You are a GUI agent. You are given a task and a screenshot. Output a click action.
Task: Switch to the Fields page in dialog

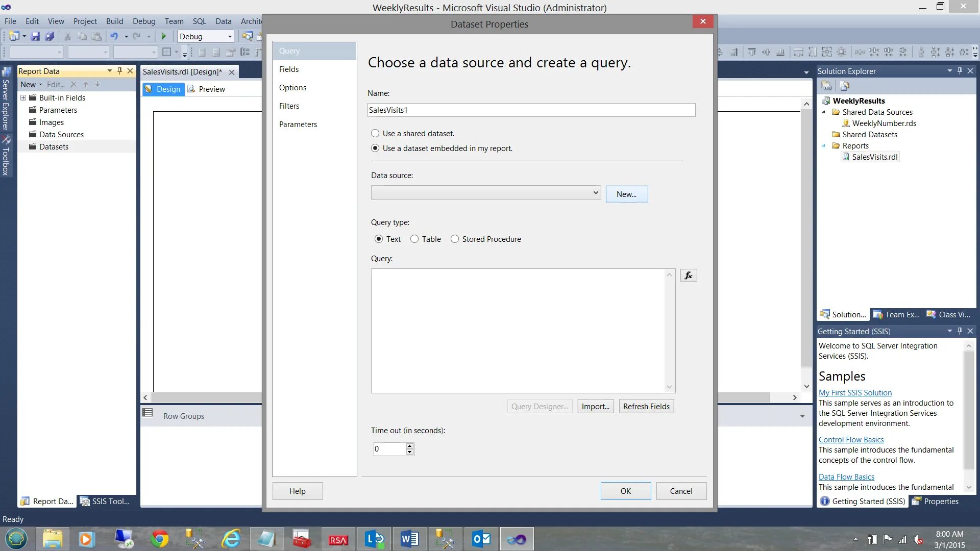point(289,69)
